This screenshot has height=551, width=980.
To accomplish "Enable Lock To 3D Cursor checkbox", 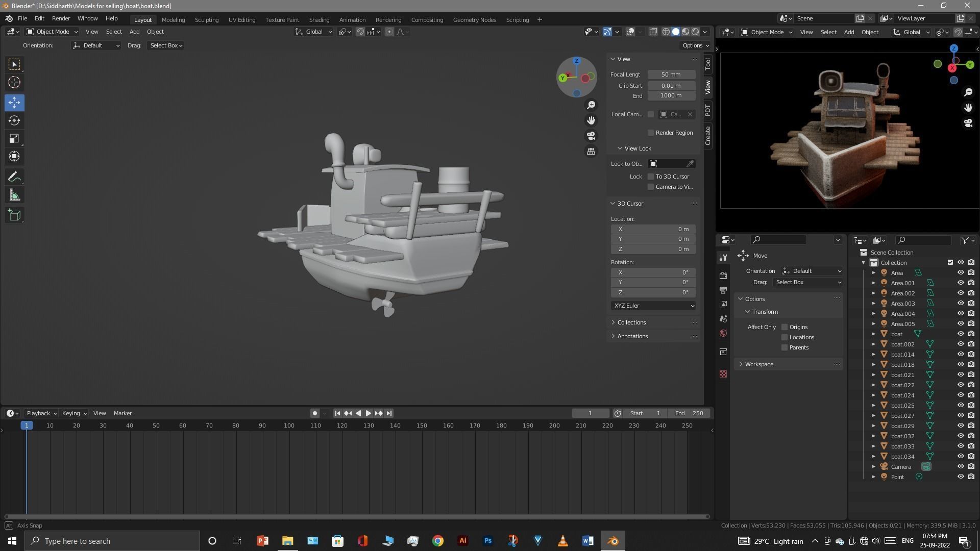I will click(x=651, y=177).
